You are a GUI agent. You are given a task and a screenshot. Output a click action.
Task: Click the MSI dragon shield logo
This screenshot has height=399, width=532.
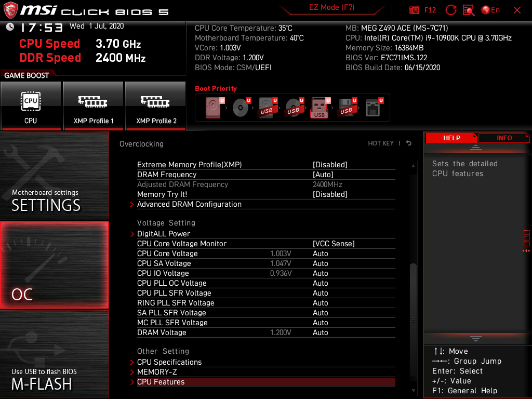(x=10, y=10)
